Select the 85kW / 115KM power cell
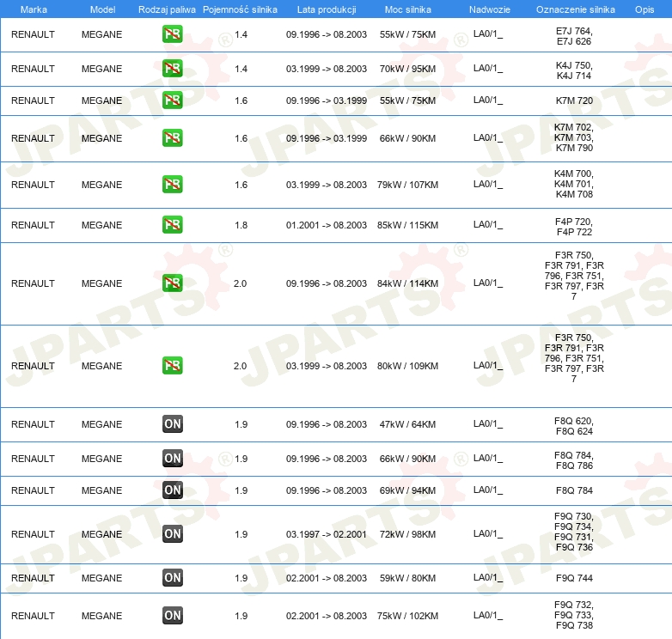The image size is (672, 639). coord(407,225)
